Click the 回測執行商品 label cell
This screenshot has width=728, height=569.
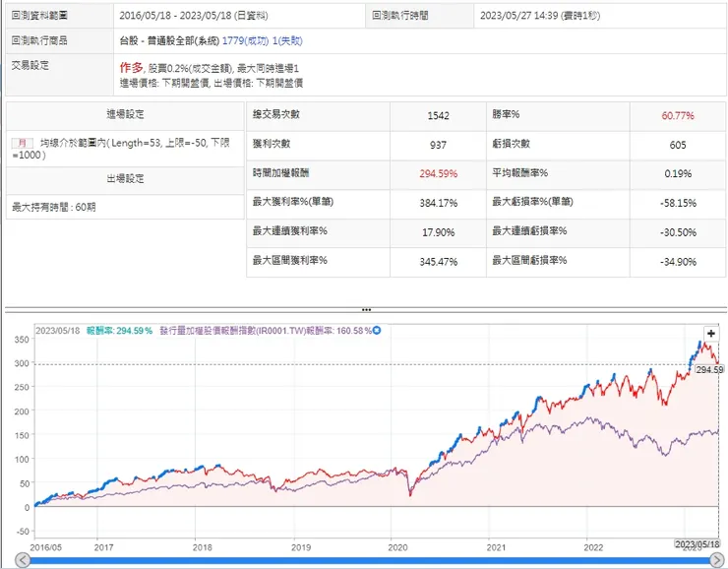[59, 41]
